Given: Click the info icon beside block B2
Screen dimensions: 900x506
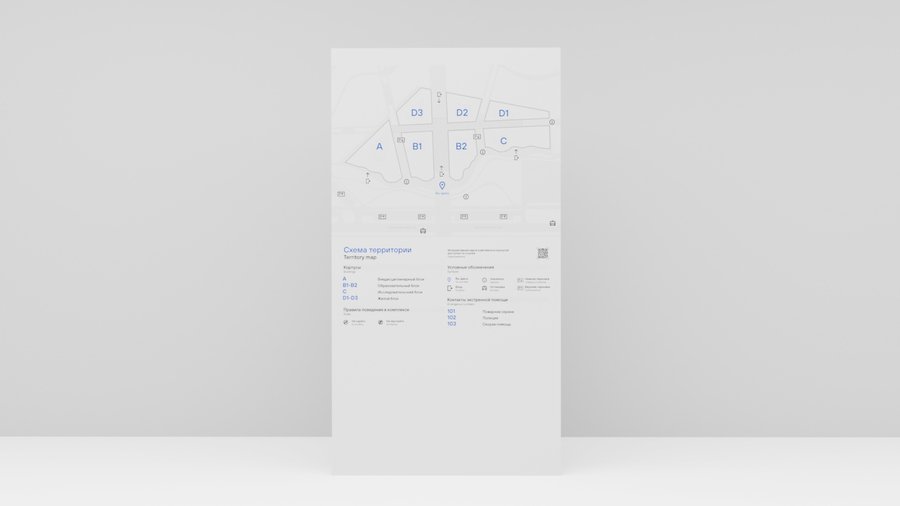Looking at the screenshot, I should (x=483, y=152).
